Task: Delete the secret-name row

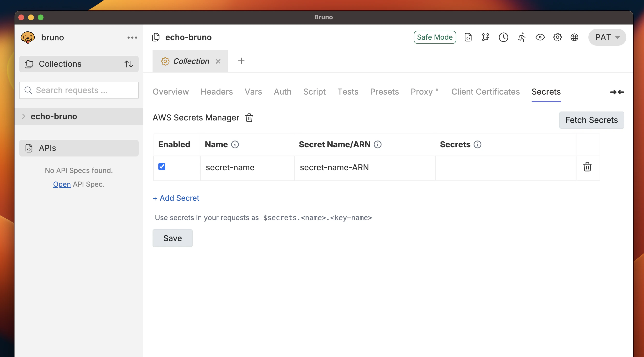Action: 587,167
